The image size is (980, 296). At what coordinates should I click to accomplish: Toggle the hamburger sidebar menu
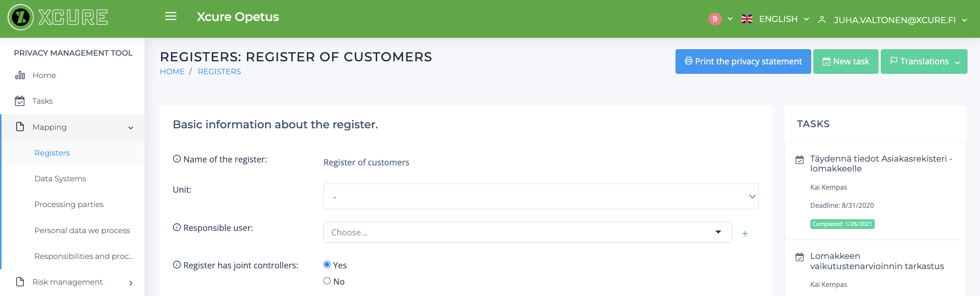click(171, 16)
